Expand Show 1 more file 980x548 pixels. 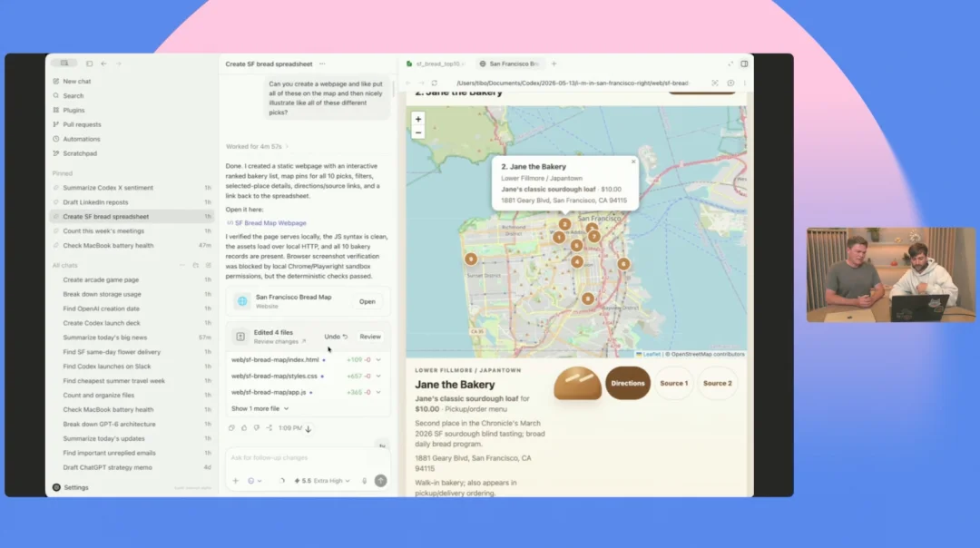tap(260, 408)
